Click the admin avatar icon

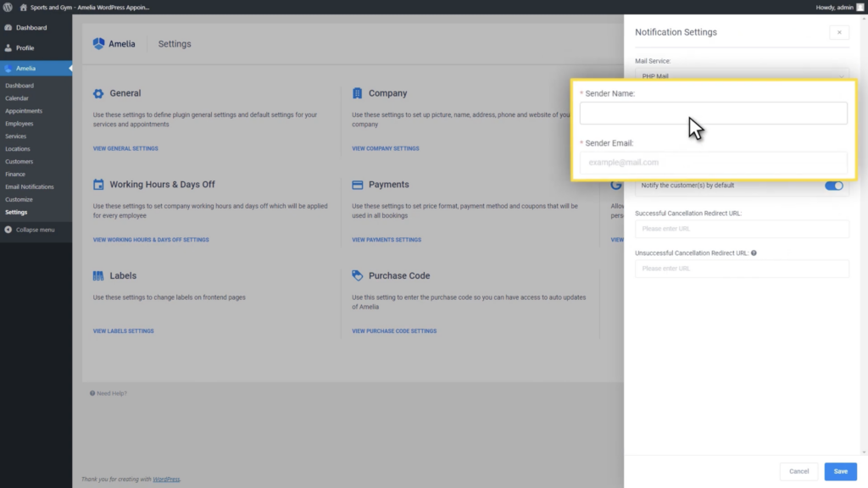860,7
